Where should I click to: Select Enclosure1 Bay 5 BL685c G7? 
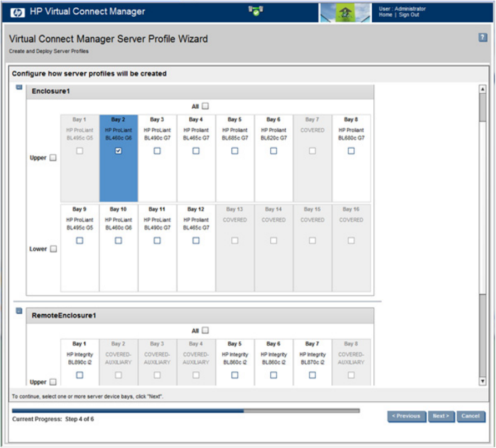click(235, 150)
